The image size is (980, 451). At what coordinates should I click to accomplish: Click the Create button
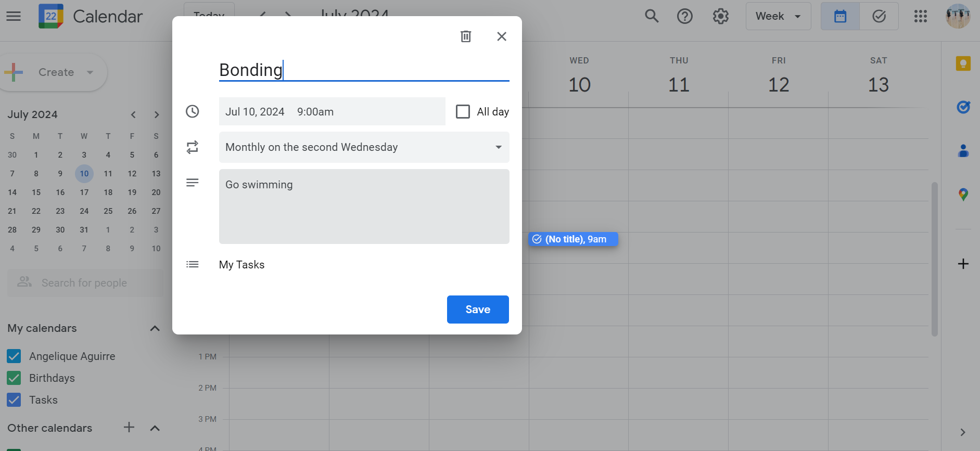click(56, 72)
